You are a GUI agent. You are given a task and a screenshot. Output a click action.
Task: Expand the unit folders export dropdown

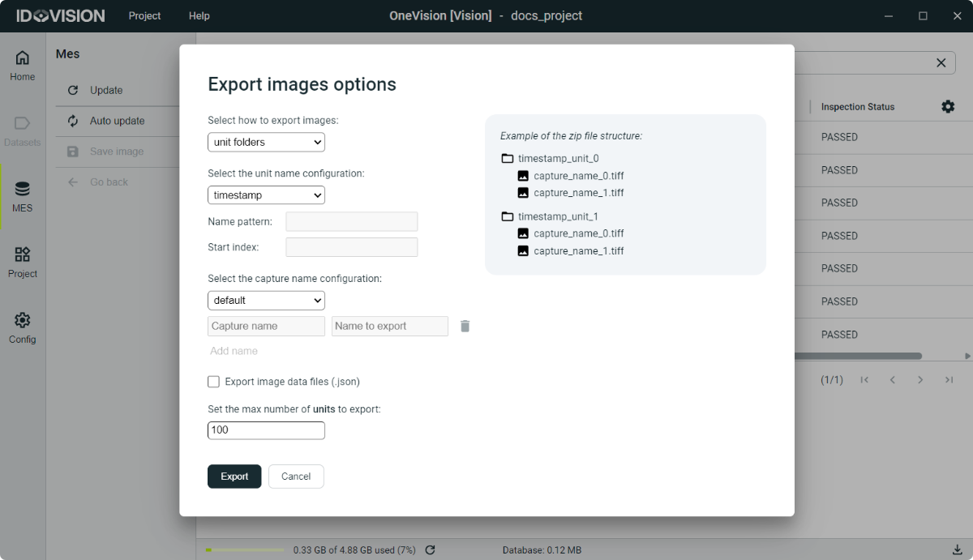coord(266,143)
